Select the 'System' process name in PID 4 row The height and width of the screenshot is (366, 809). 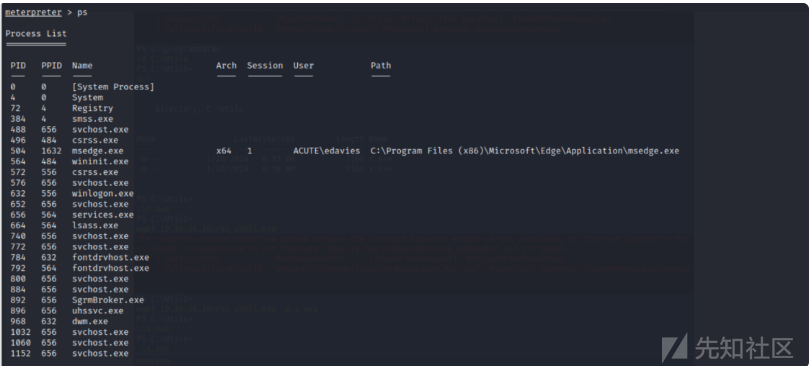pos(87,98)
